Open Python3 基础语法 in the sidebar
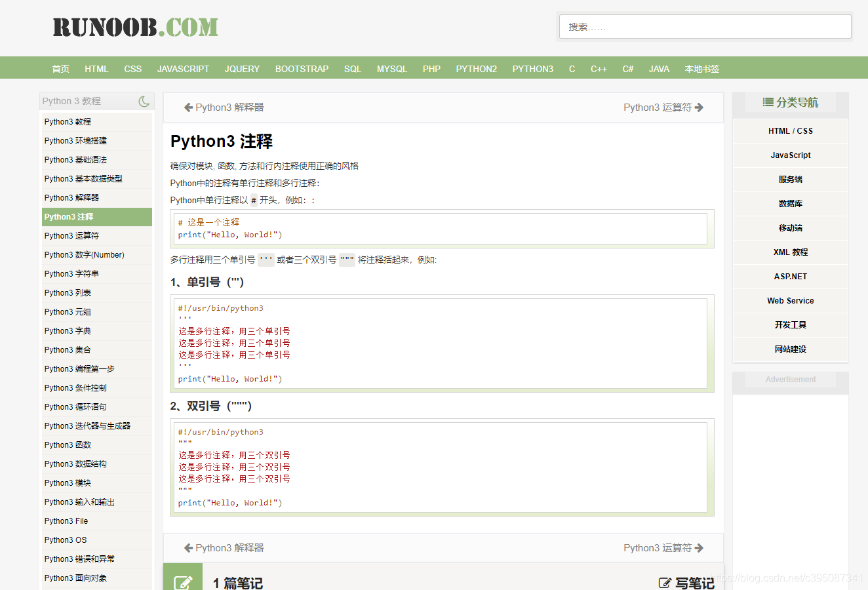The height and width of the screenshot is (590, 868). [97, 160]
